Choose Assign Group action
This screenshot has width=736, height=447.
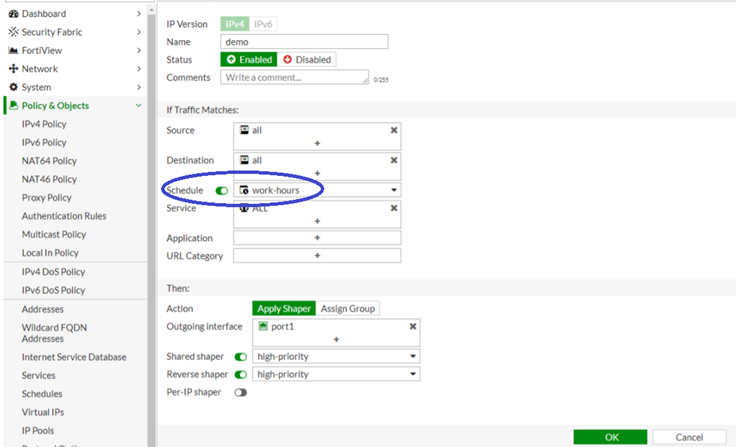[x=348, y=308]
